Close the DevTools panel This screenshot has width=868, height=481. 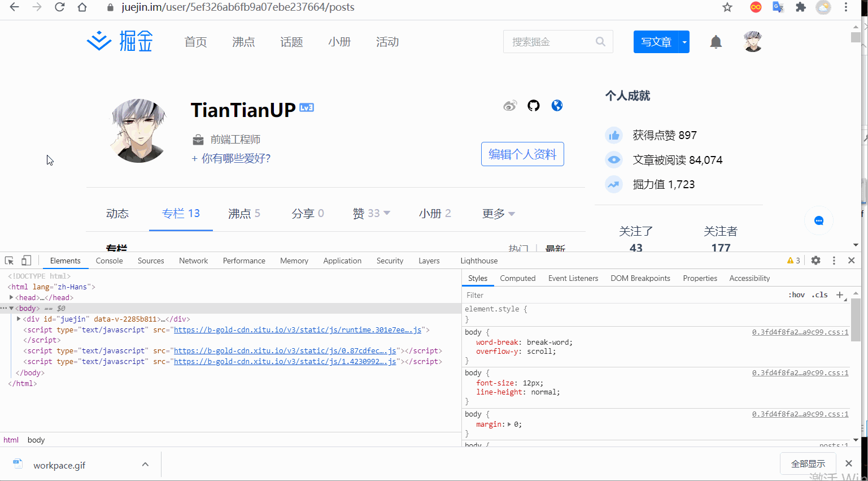coord(852,261)
